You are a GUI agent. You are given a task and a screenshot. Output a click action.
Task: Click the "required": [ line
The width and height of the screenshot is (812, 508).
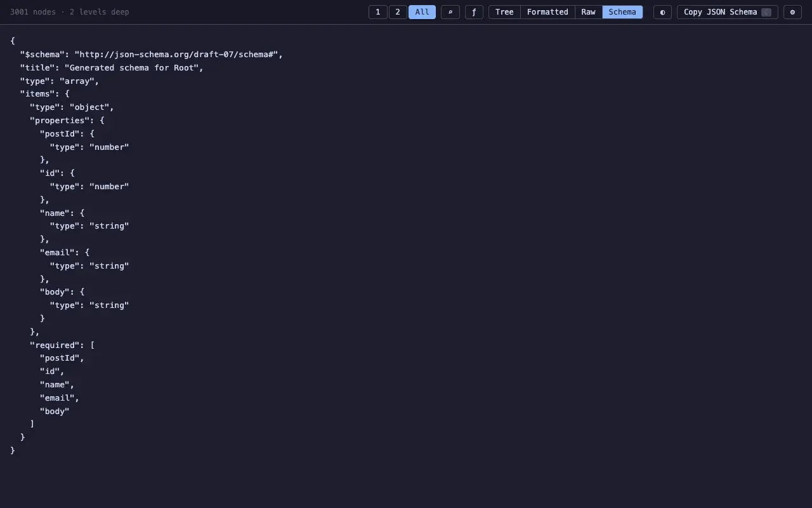[62, 345]
